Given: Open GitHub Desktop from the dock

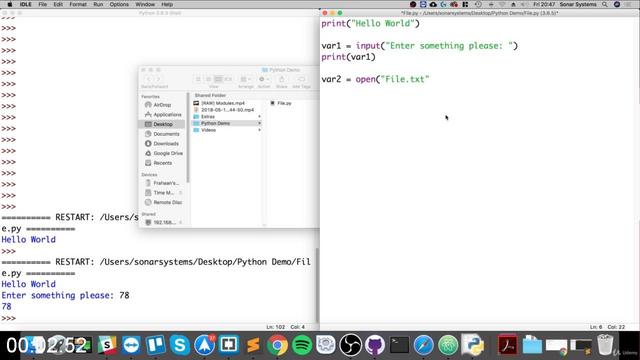Looking at the screenshot, I should [375, 345].
